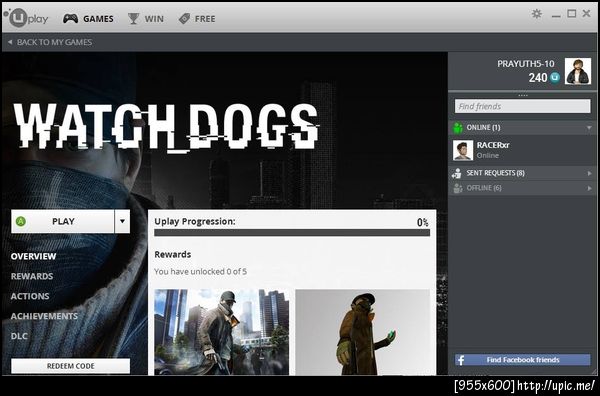Open the PLAY button dropdown arrow
Screen dimensions: 600x396
[122, 221]
